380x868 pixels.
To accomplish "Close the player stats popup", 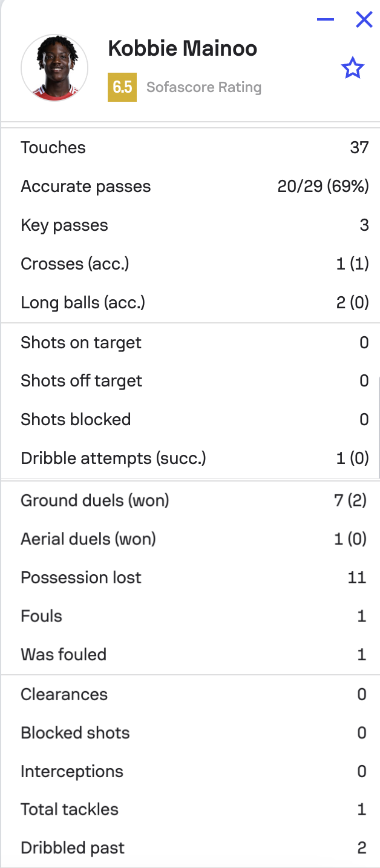I will point(364,20).
